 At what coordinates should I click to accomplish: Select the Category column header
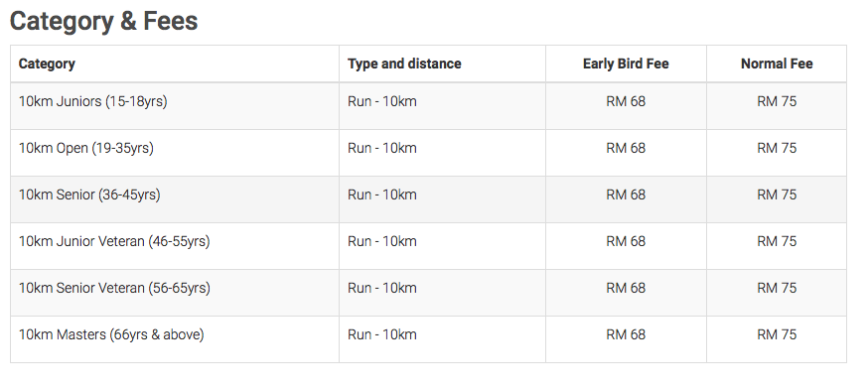(x=47, y=64)
